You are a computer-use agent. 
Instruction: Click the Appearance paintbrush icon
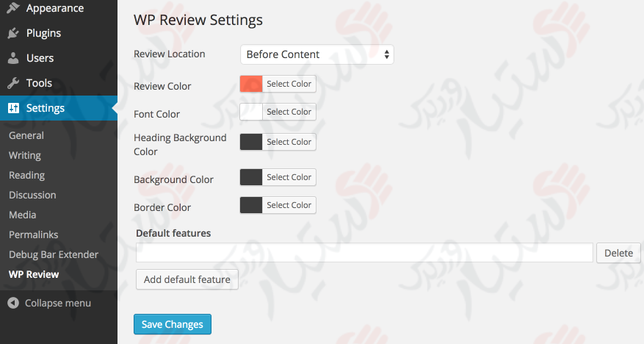coord(13,9)
